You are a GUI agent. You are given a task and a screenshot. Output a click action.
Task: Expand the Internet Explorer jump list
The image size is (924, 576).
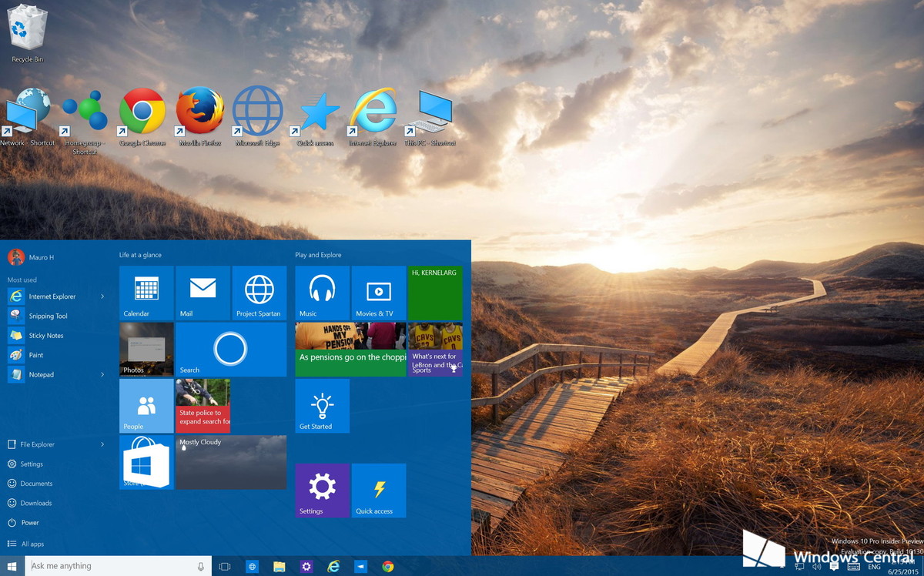pos(101,296)
